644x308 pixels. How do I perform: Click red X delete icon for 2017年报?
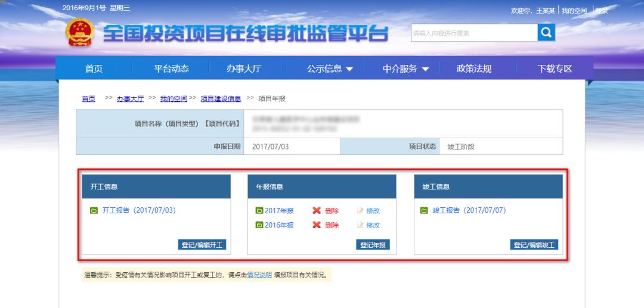[x=317, y=210]
